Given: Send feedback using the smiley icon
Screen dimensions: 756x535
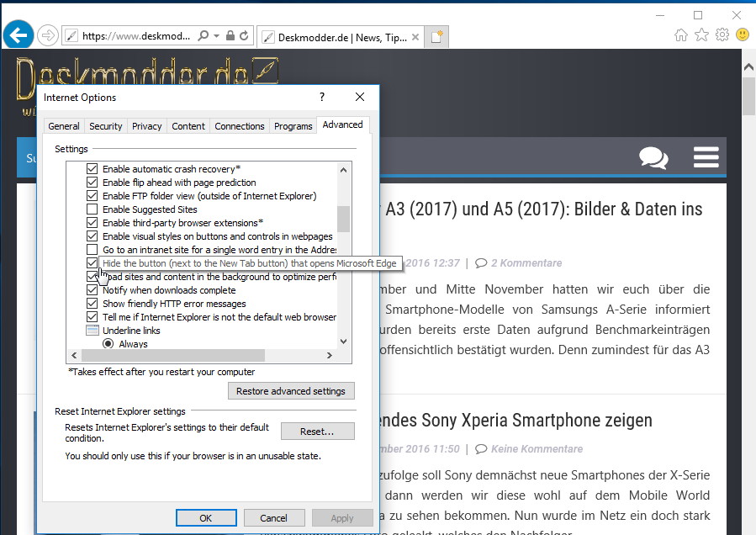Looking at the screenshot, I should [x=743, y=34].
